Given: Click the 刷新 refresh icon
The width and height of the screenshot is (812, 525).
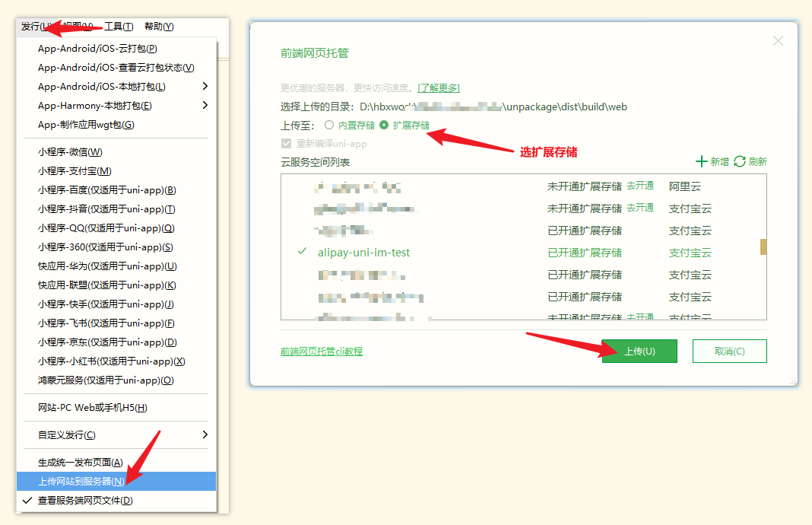Looking at the screenshot, I should [x=740, y=161].
